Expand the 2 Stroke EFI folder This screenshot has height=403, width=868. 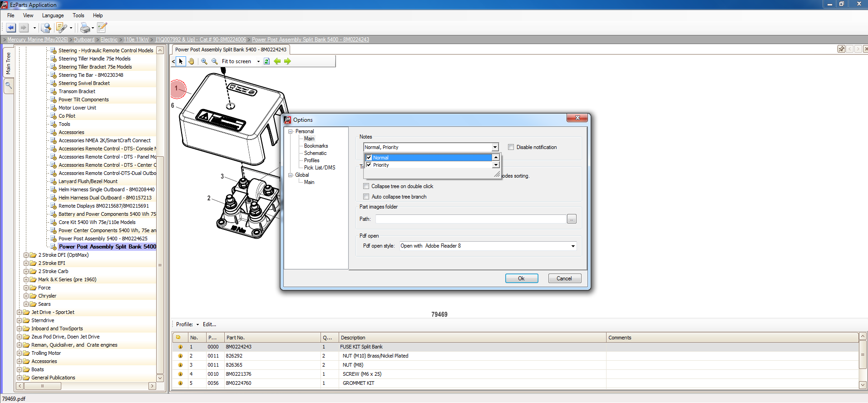coord(26,263)
